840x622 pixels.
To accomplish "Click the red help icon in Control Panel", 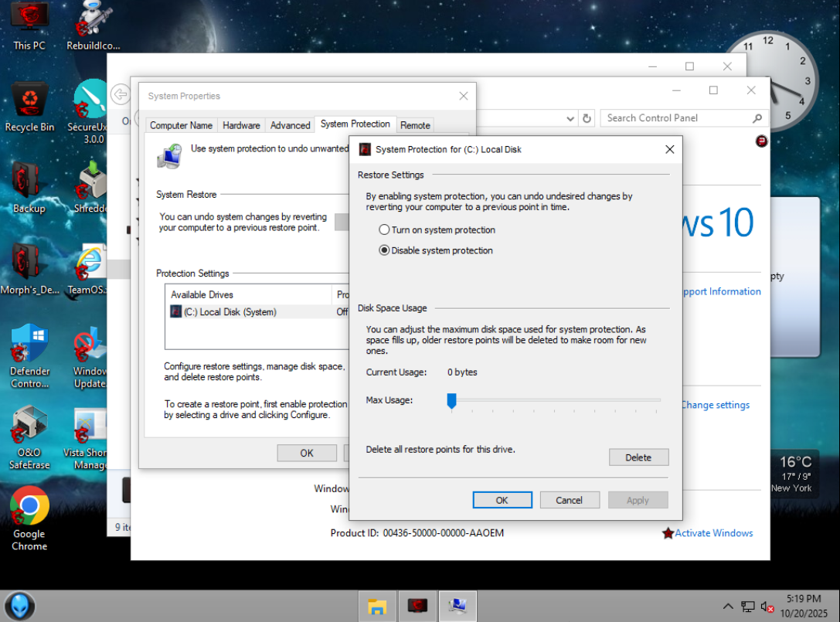I will 761,141.
